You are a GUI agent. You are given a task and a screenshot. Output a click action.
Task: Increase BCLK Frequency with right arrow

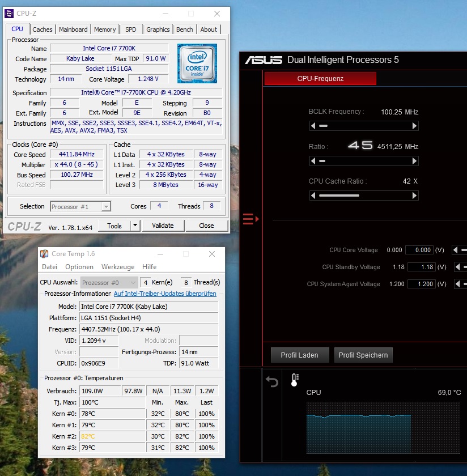[x=414, y=126]
